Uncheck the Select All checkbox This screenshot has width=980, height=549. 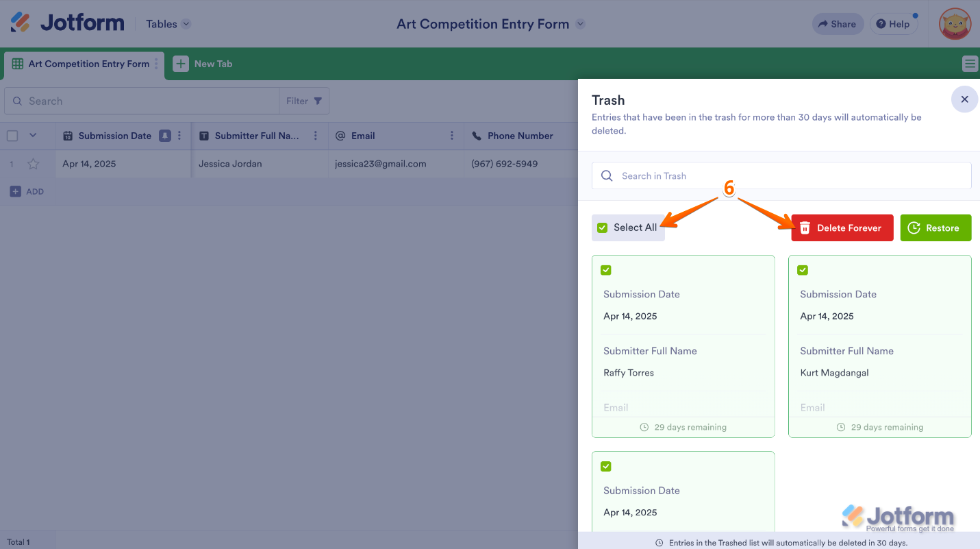click(x=603, y=228)
